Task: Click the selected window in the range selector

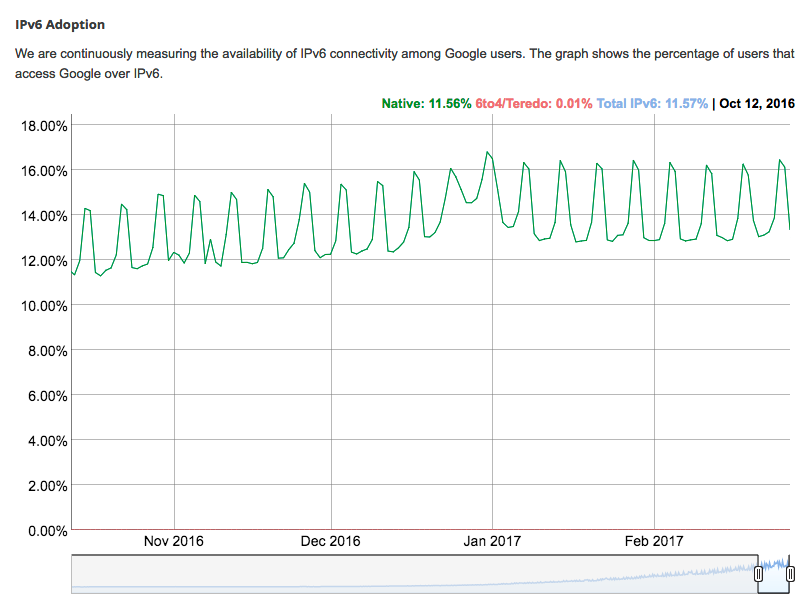Action: 775,573
